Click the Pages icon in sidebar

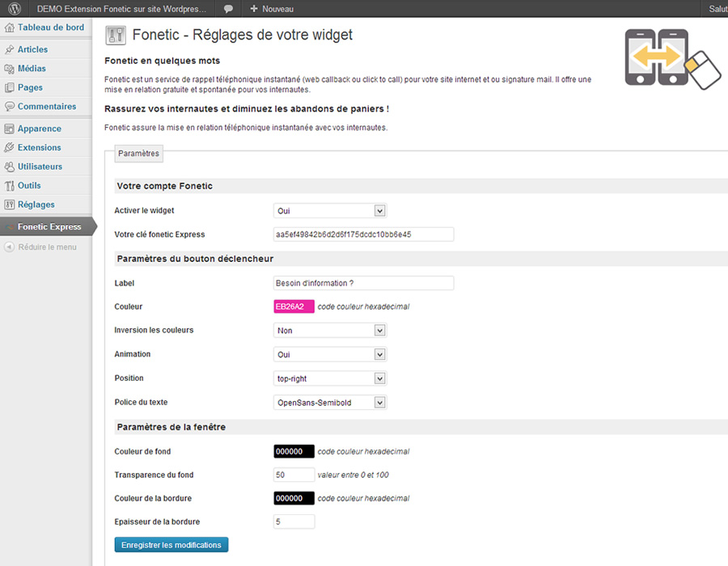9,87
